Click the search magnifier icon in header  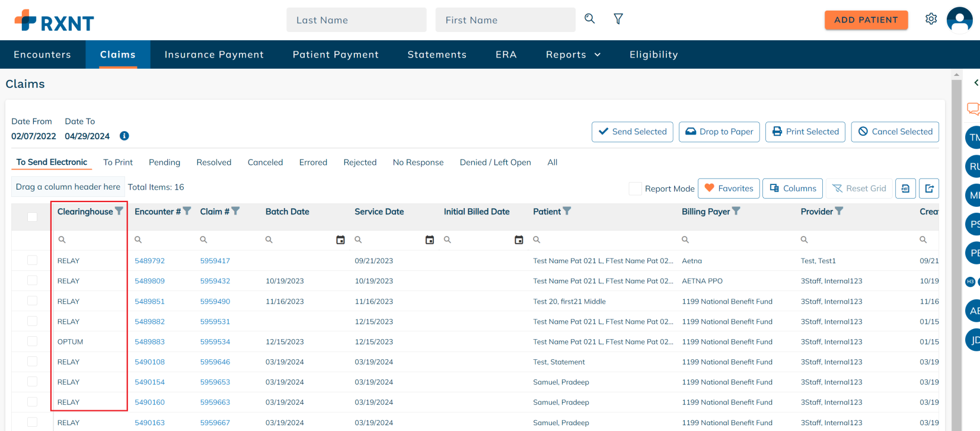[x=589, y=19]
